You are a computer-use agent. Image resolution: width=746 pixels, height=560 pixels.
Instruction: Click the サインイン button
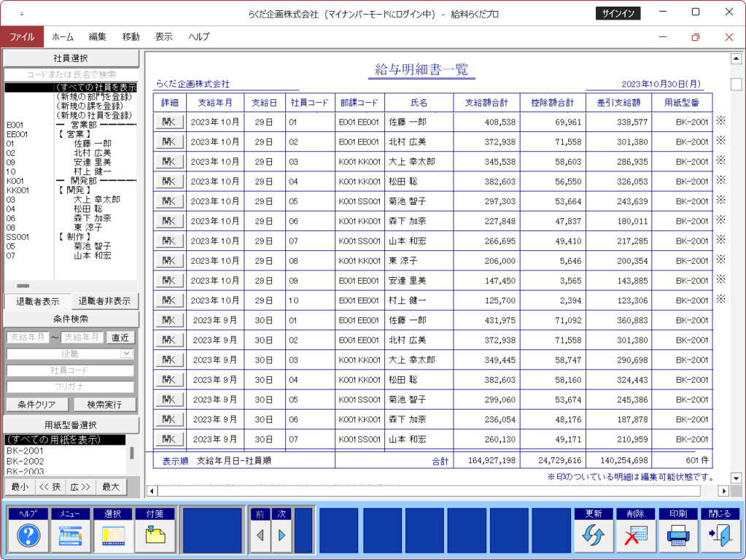click(618, 13)
